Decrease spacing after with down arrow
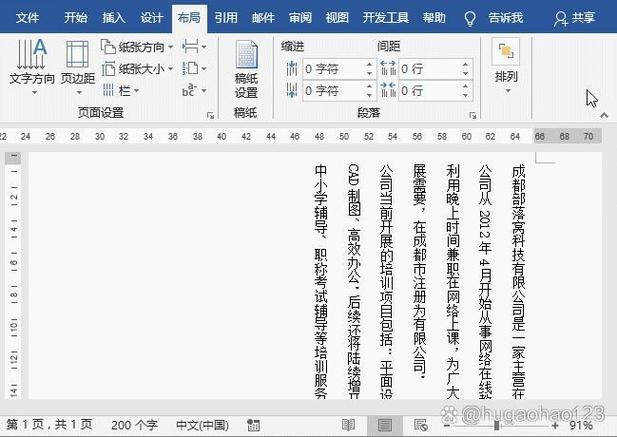 (x=466, y=96)
